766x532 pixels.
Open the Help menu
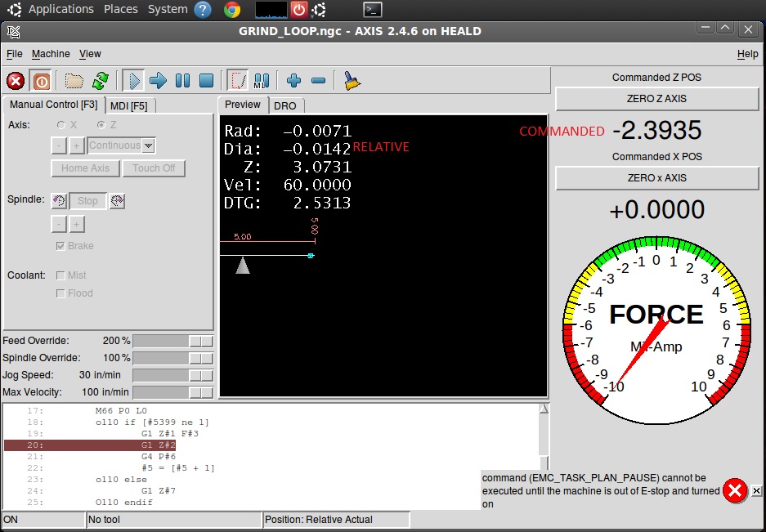[747, 54]
